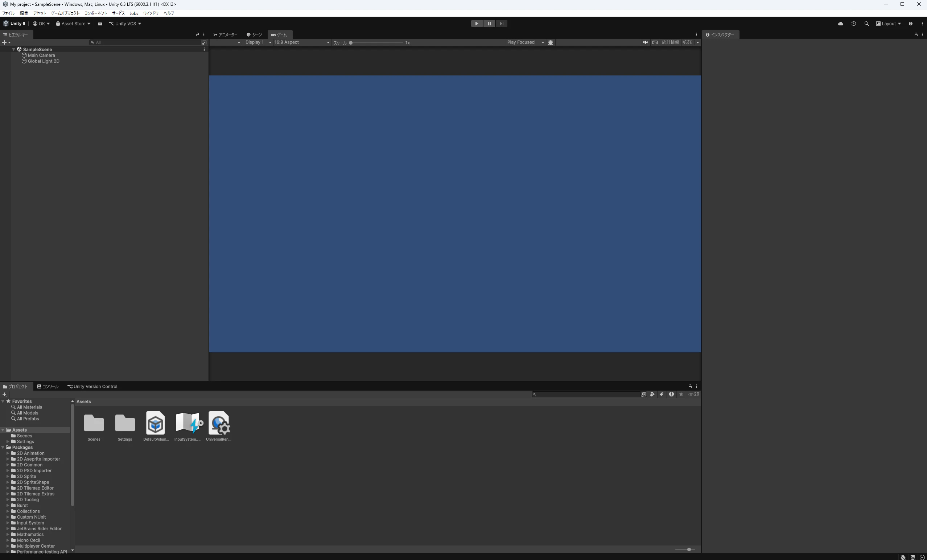The width and height of the screenshot is (927, 560).
Task: Open account OK dropdown
Action: click(x=41, y=23)
